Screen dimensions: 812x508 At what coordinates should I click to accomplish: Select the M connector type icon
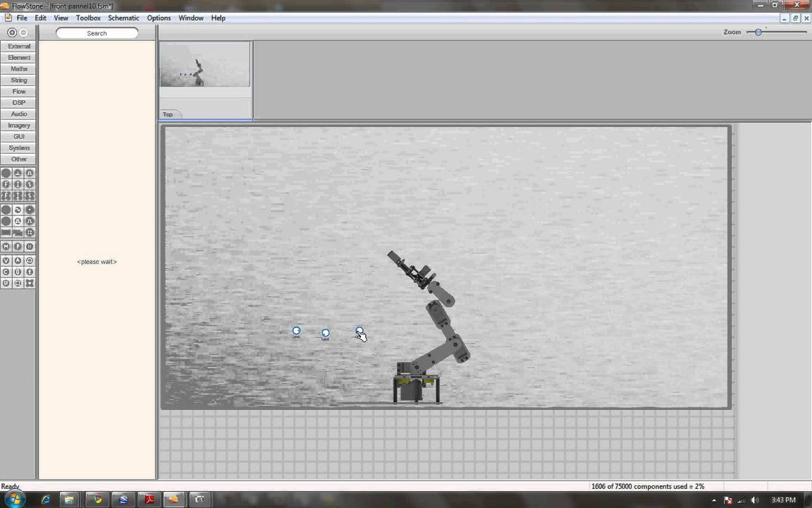point(6,247)
